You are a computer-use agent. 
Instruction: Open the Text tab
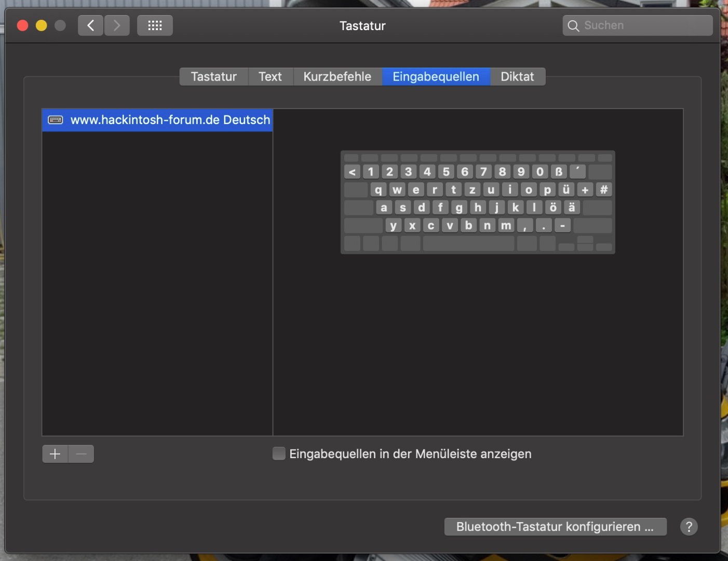pos(271,77)
